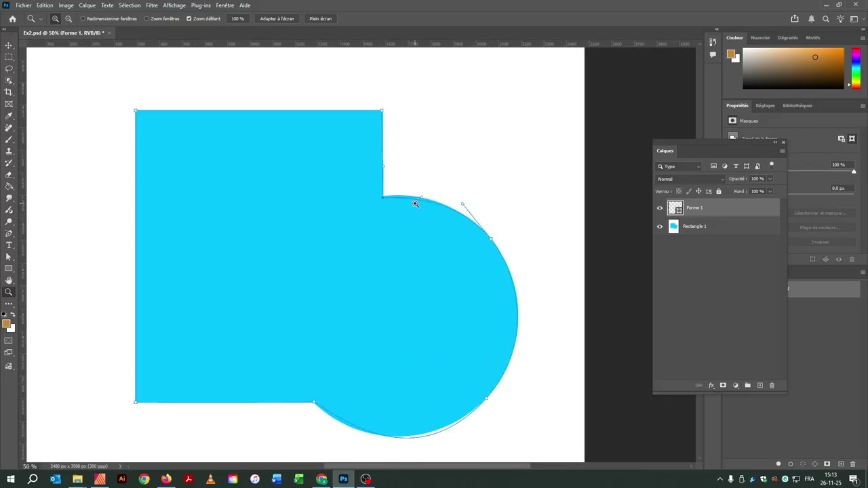
Task: Select the Crop tool
Action: coord(9,92)
